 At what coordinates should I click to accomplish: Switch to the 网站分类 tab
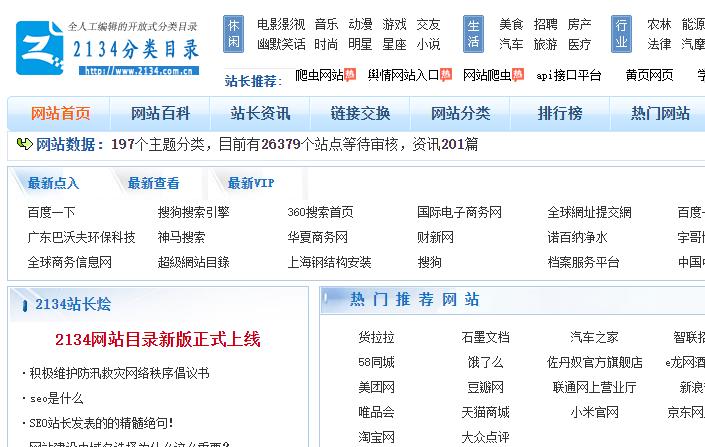click(460, 113)
